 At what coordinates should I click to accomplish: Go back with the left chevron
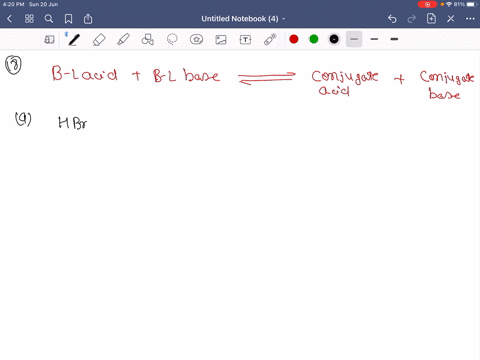coord(9,19)
